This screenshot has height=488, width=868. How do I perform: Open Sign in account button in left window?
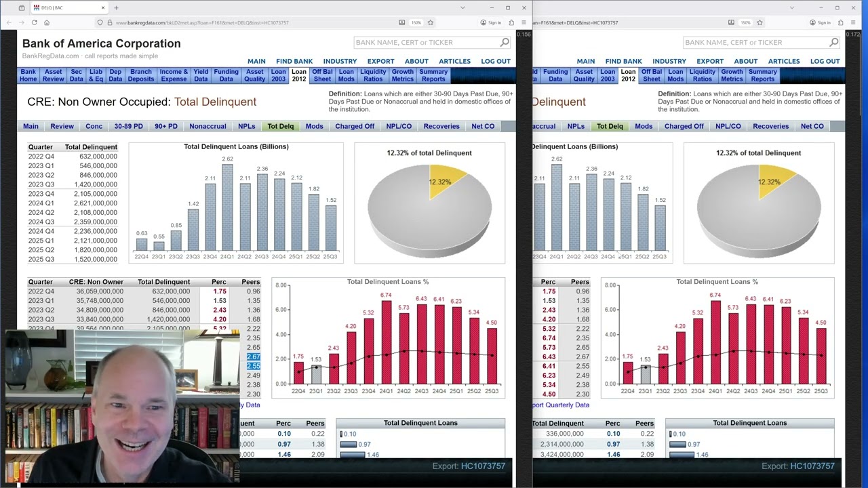(491, 22)
